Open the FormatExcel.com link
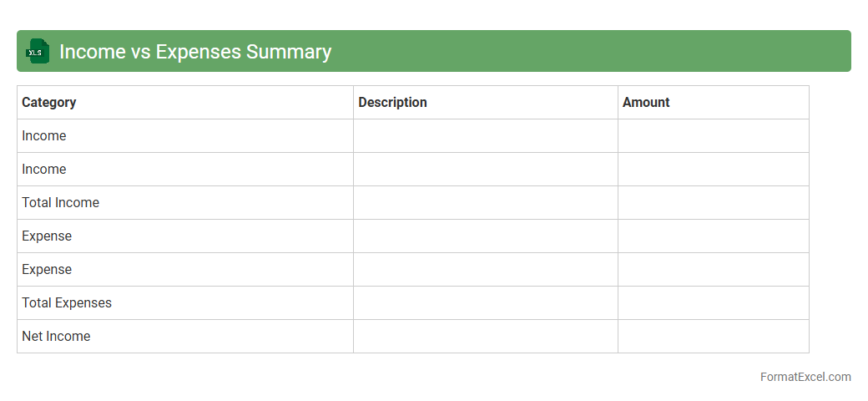This screenshot has height=401, width=868. coord(805,377)
